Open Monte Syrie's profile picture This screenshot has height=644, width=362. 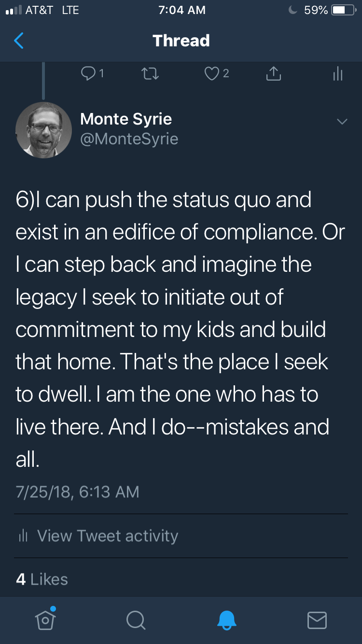(44, 130)
